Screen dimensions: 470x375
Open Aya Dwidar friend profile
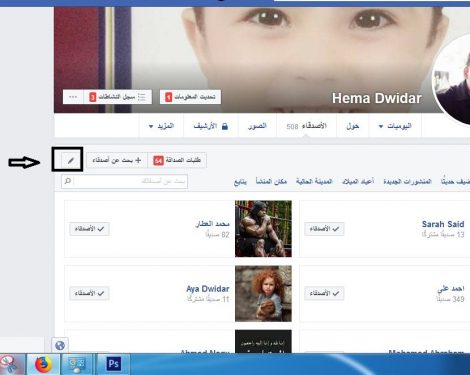point(208,289)
